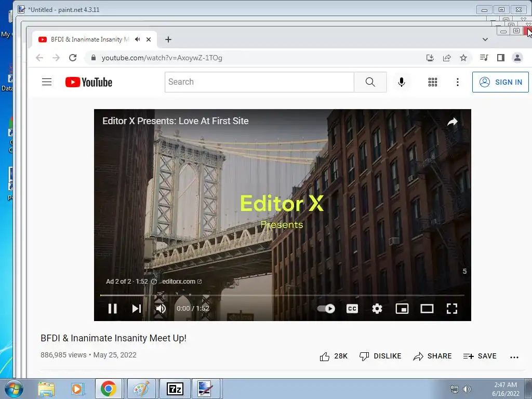Open 7-Zip from the taskbar
The height and width of the screenshot is (399, 532).
click(x=175, y=389)
